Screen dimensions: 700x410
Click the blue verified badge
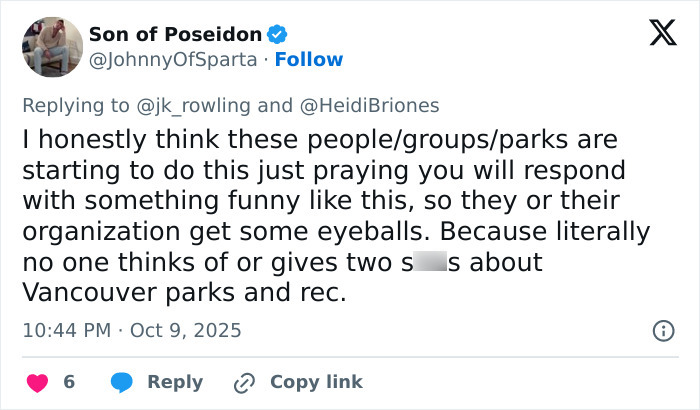coord(278,35)
